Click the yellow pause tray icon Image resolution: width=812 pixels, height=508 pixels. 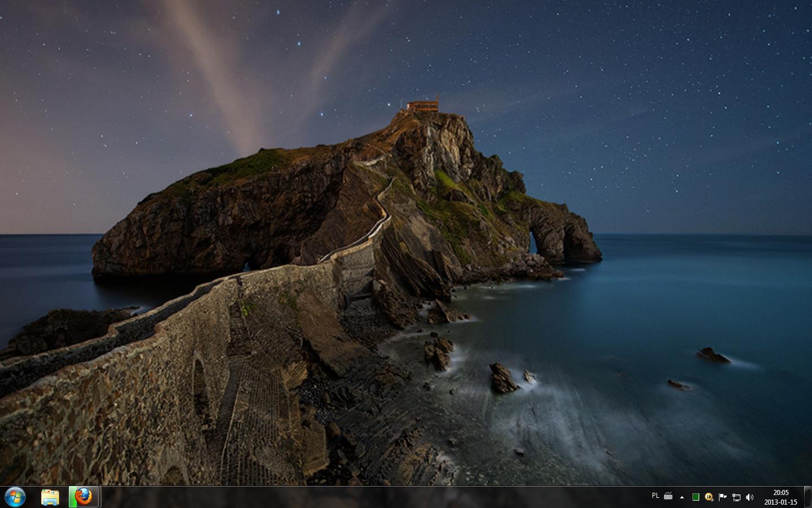tap(709, 497)
